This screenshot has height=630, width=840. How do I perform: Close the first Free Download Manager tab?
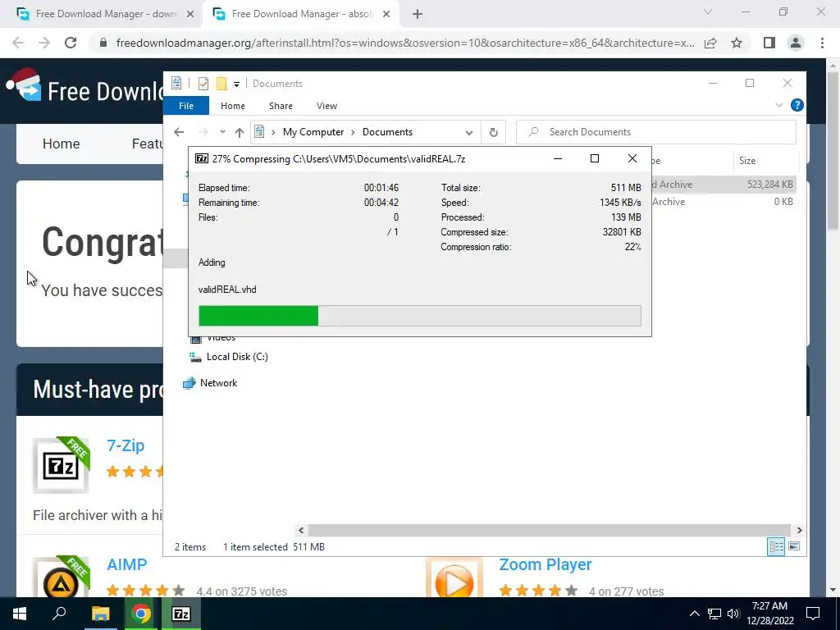tap(190, 15)
